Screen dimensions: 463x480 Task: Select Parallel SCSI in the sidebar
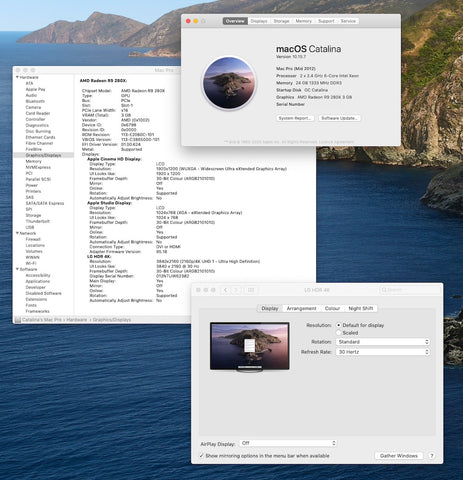tap(38, 179)
